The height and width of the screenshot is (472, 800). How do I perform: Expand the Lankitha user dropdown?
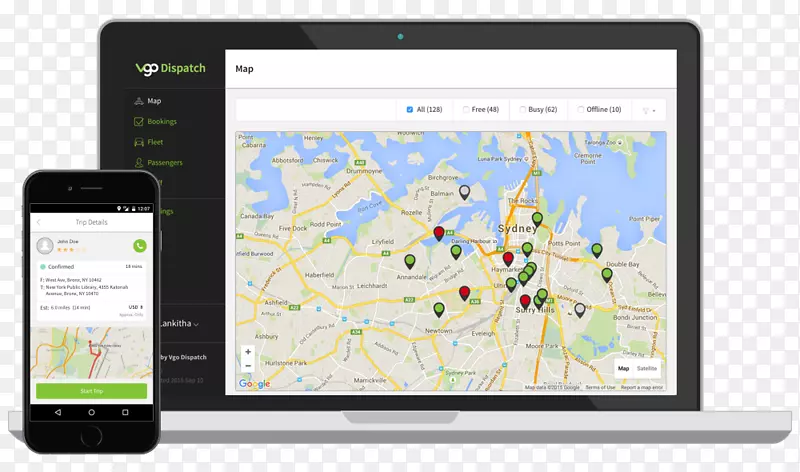[x=180, y=324]
